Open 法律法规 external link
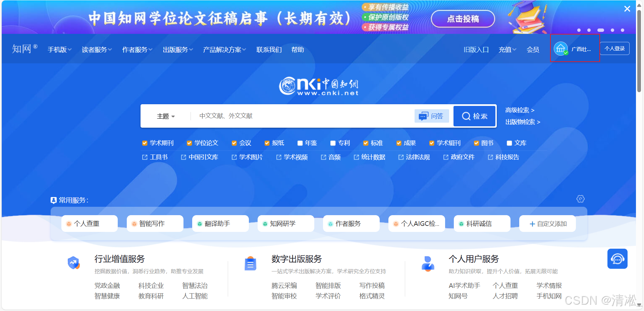This screenshot has width=644, height=311. pos(414,157)
